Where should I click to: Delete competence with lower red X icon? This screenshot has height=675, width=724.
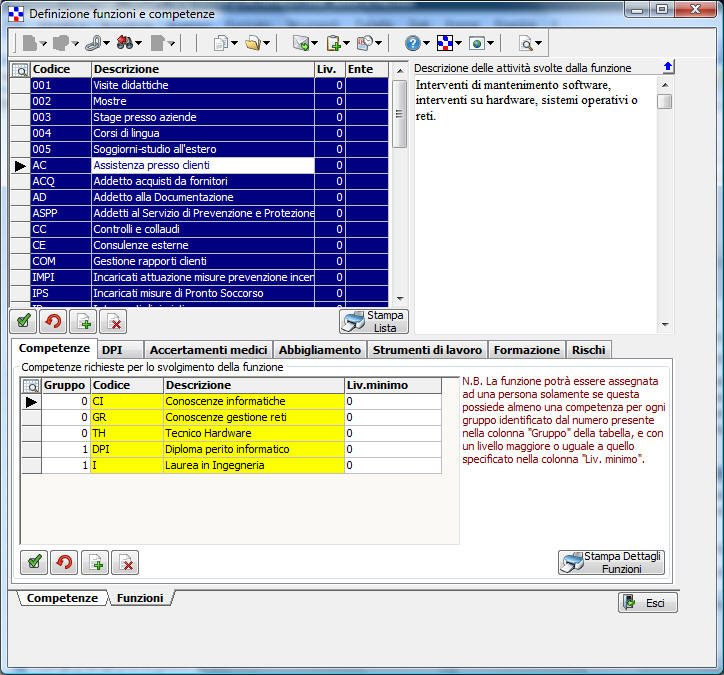click(125, 562)
